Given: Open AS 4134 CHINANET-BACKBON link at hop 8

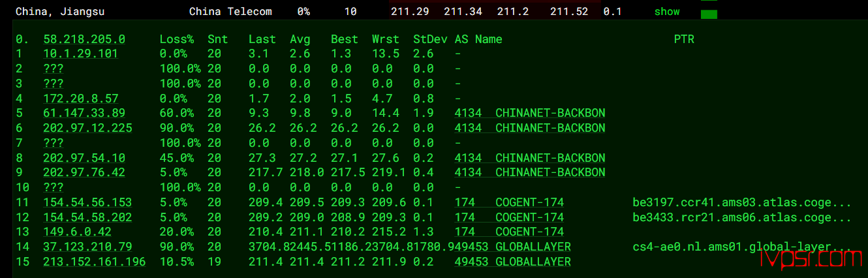Looking at the screenshot, I should 530,158.
